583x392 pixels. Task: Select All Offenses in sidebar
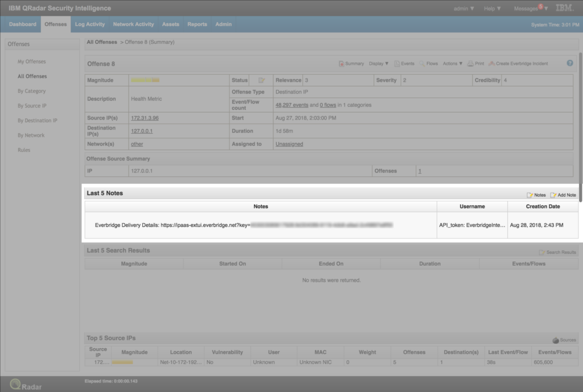click(32, 76)
